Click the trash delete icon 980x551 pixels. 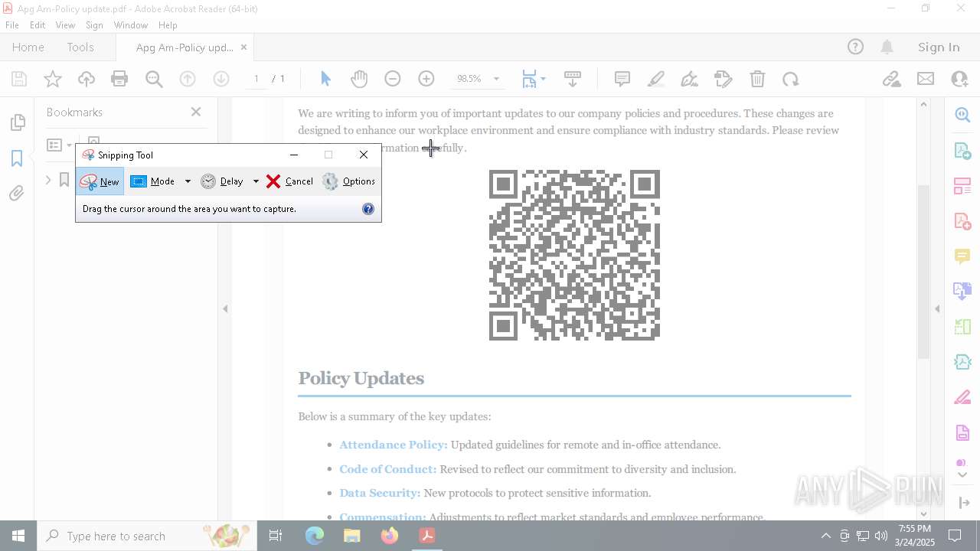pyautogui.click(x=757, y=79)
